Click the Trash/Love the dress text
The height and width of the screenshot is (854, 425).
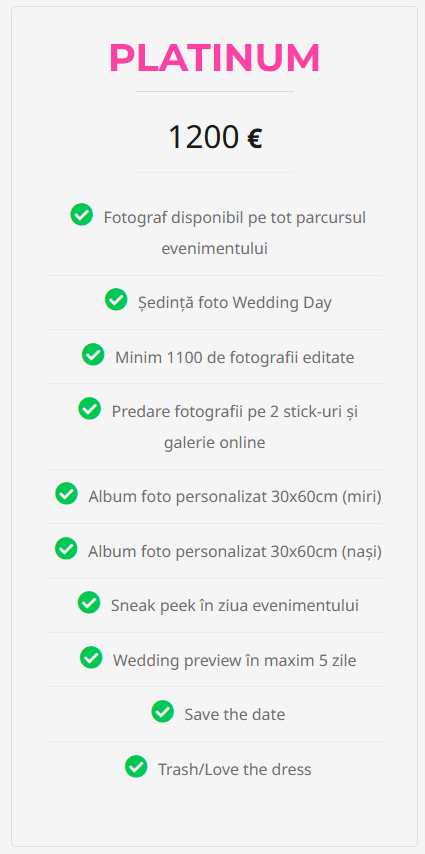pos(235,769)
